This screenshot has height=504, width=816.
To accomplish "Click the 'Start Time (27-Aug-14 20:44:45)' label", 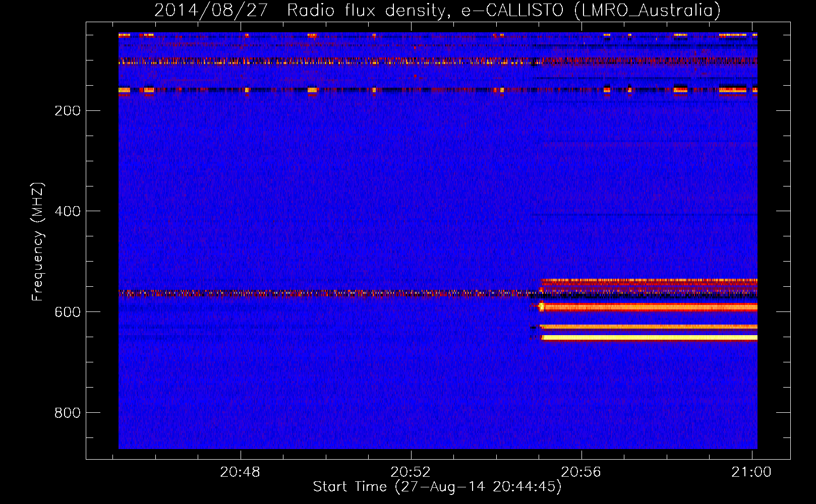I will coord(437,487).
